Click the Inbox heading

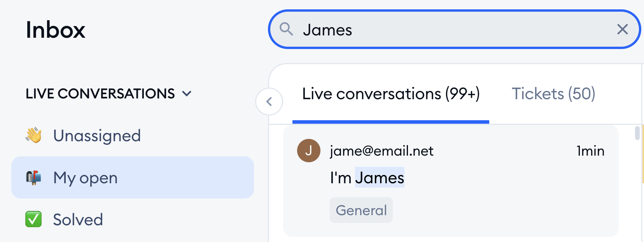(55, 30)
